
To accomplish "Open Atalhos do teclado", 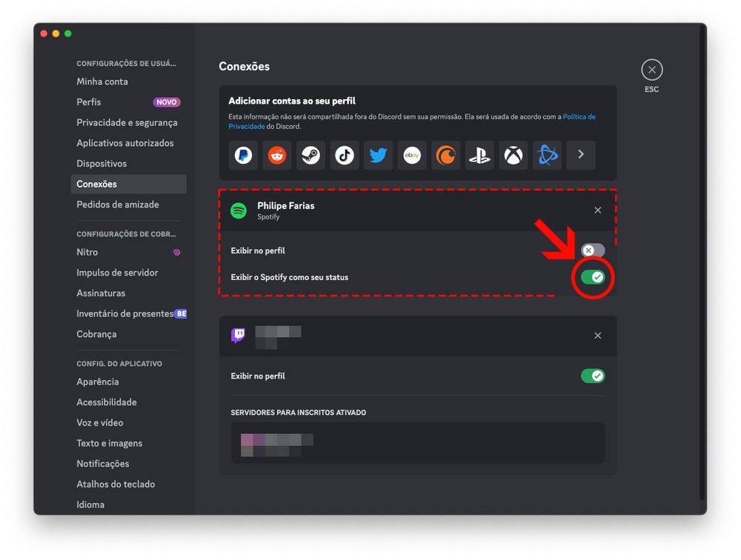I will pos(128,484).
